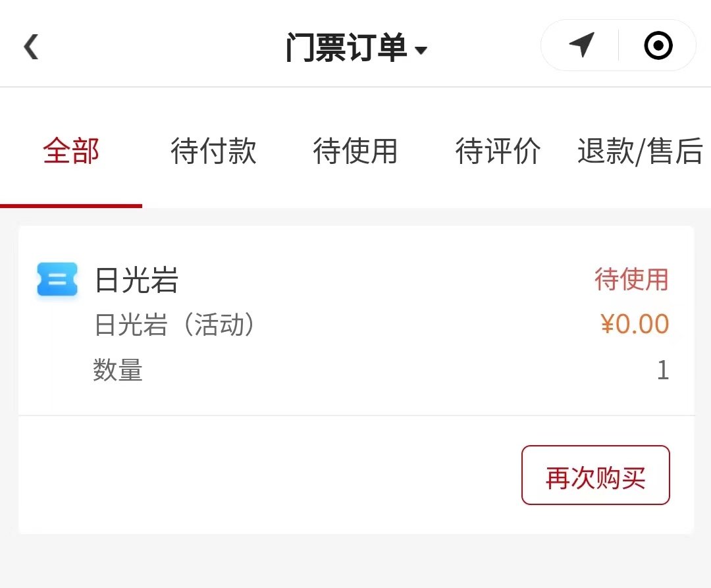
Task: Expand the 门票订单 dropdown arrow
Action: tap(421, 51)
